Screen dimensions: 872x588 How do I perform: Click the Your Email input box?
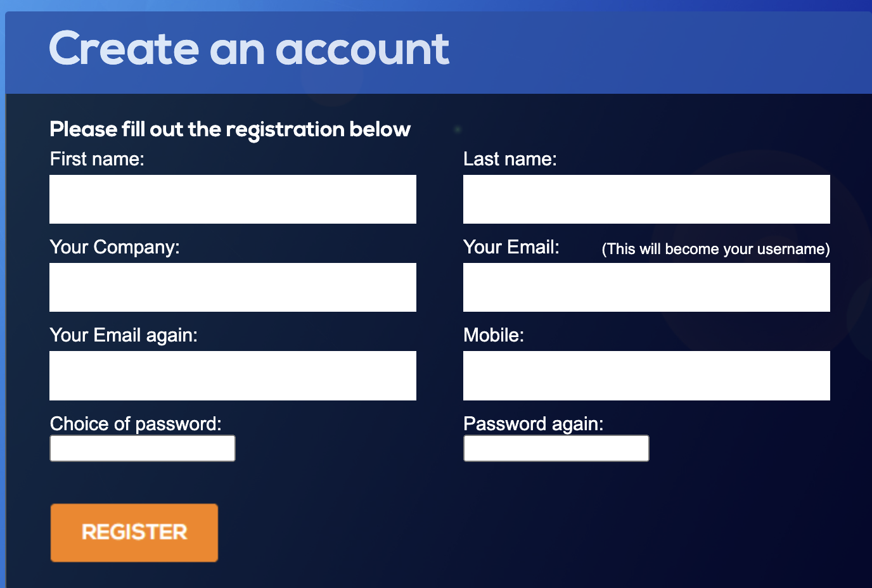[646, 287]
